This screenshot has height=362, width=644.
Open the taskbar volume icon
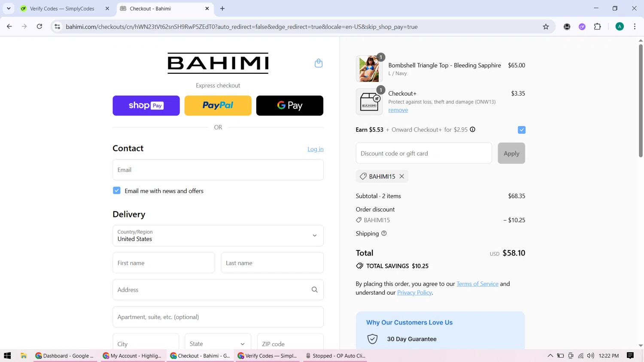(591, 356)
